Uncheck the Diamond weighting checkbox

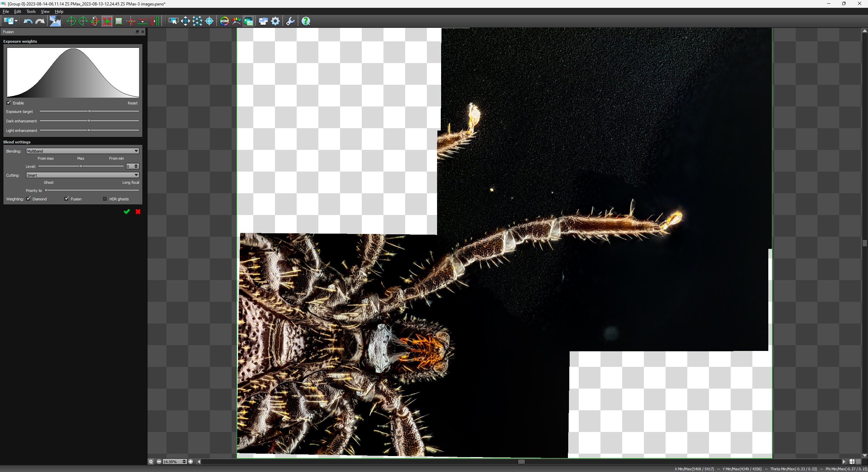[x=28, y=199]
